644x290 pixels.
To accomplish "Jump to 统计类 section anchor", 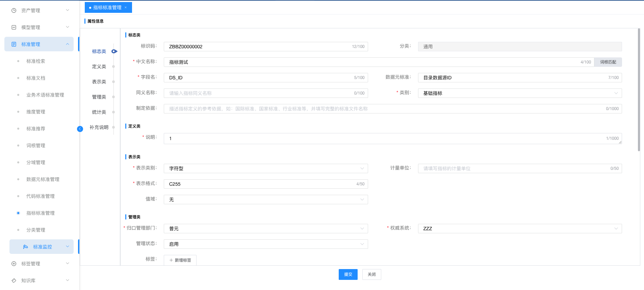I will [x=99, y=112].
